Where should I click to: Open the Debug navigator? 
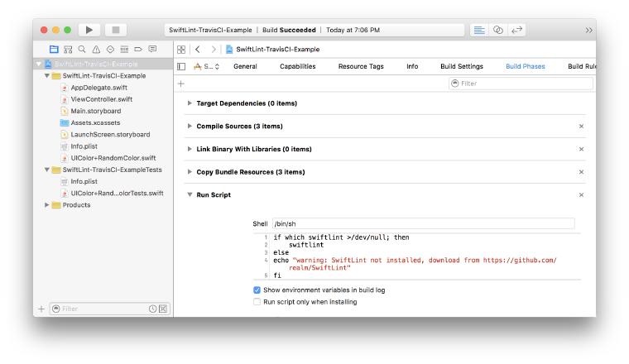pyautogui.click(x=124, y=50)
